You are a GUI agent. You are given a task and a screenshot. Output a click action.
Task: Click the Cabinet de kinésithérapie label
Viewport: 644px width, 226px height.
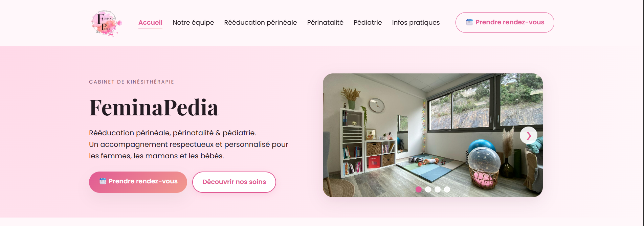click(x=132, y=82)
